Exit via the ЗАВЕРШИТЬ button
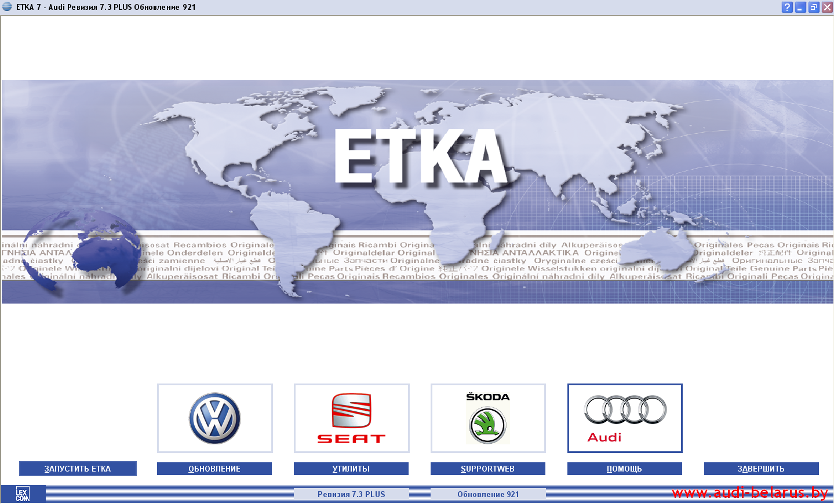Screen dimensions: 834x504 pos(761,469)
